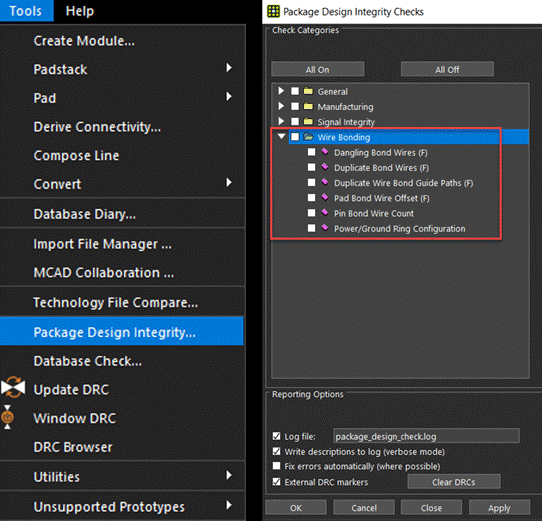Enable the Duplicate Bond Wires check
The image size is (542, 521).
coord(311,167)
